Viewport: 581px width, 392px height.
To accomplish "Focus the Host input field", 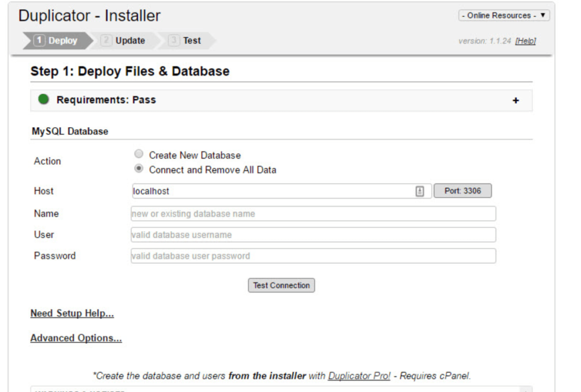I will point(272,191).
